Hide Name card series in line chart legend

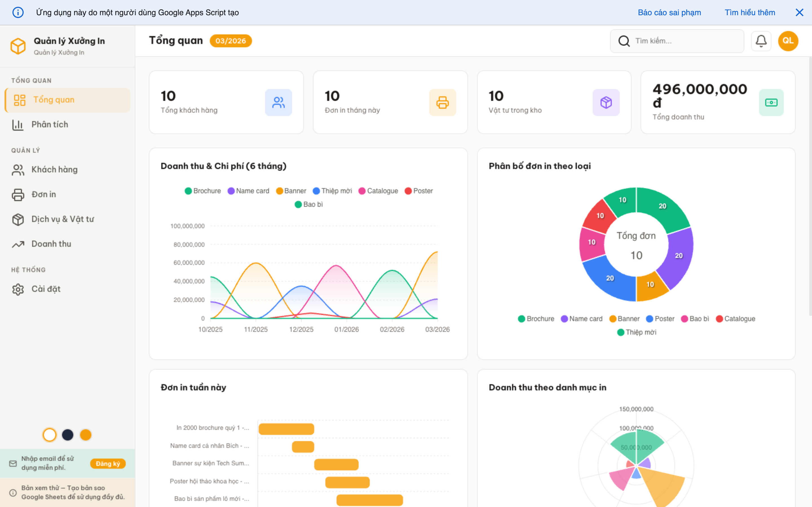(248, 191)
